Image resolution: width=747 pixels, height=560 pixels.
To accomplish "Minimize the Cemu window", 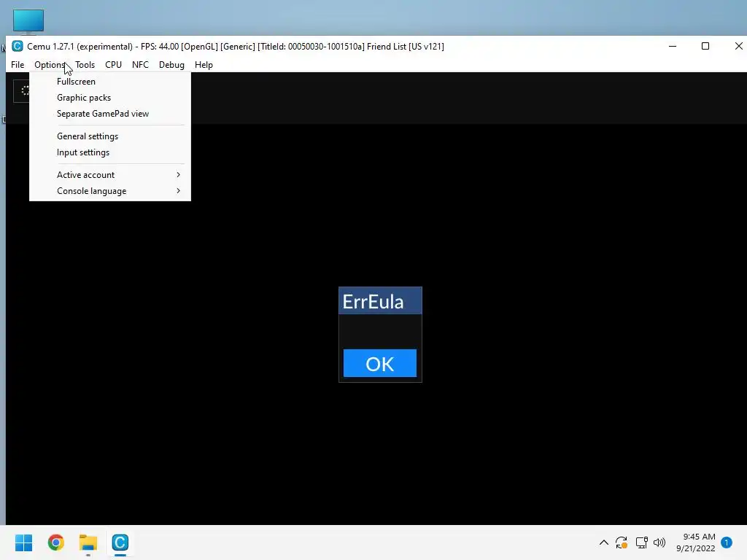I will [x=673, y=46].
